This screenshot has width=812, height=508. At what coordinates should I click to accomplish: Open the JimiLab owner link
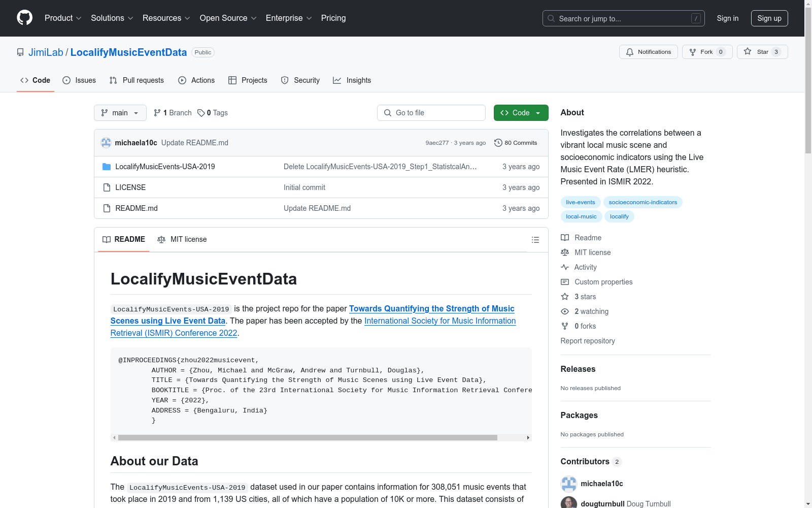(46, 52)
